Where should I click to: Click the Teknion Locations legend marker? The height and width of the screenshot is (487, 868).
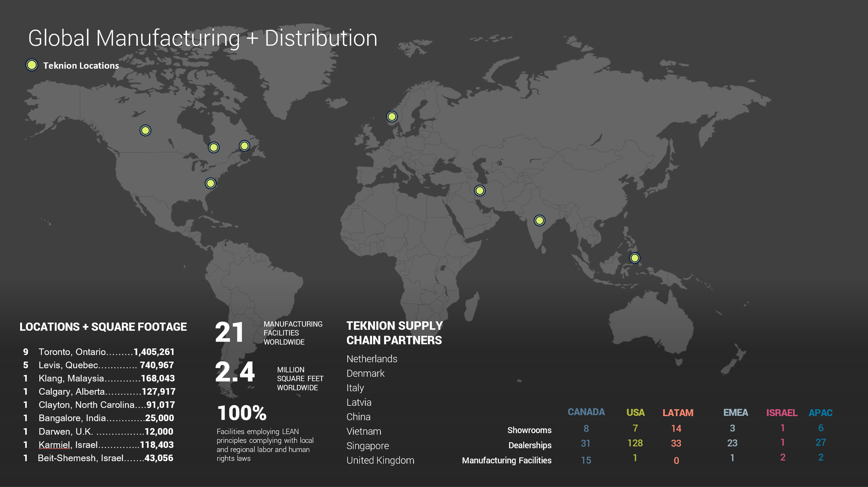point(32,65)
